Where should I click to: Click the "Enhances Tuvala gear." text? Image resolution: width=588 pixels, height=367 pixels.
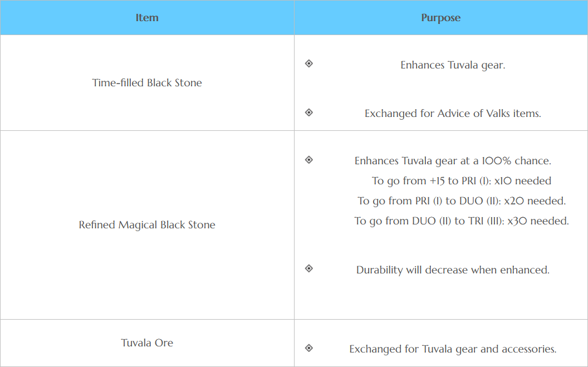pos(453,65)
